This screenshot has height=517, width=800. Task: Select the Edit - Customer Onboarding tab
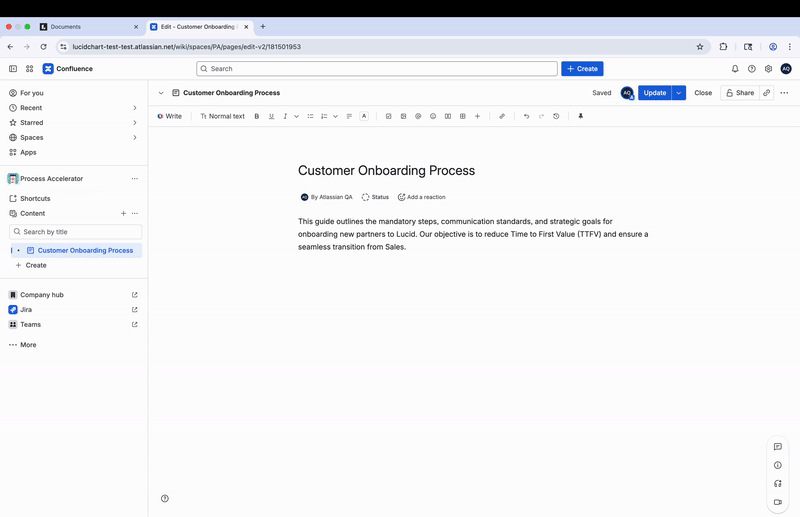point(200,27)
